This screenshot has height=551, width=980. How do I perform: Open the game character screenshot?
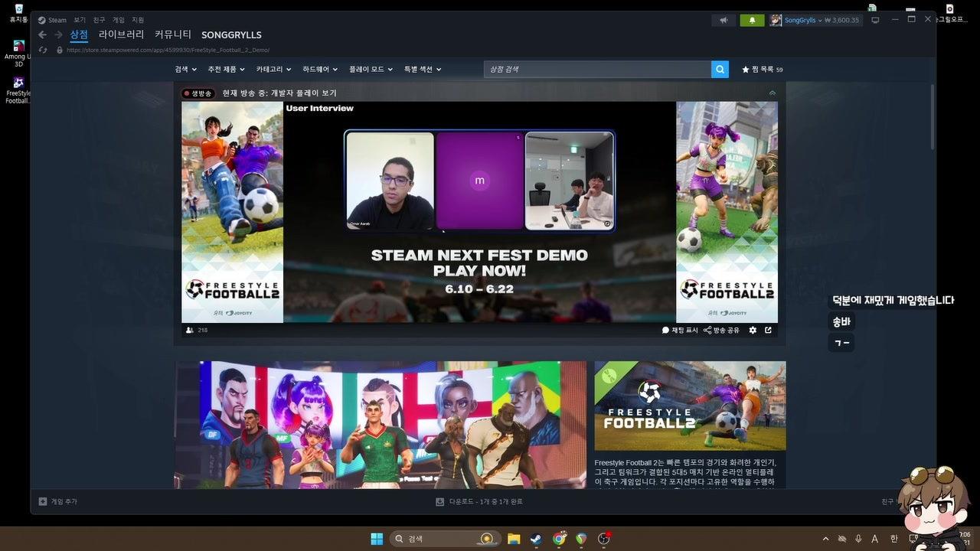pos(381,425)
